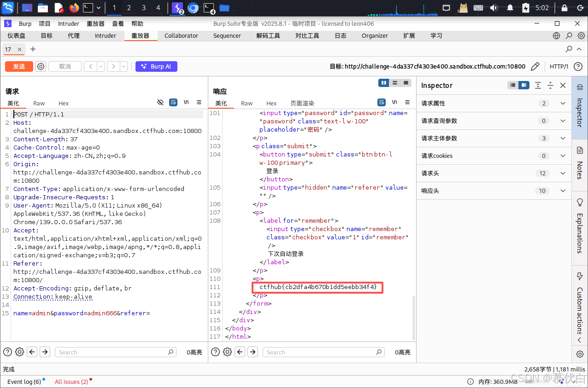
Task: Open the volume control in the system tray
Action: pos(494,7)
